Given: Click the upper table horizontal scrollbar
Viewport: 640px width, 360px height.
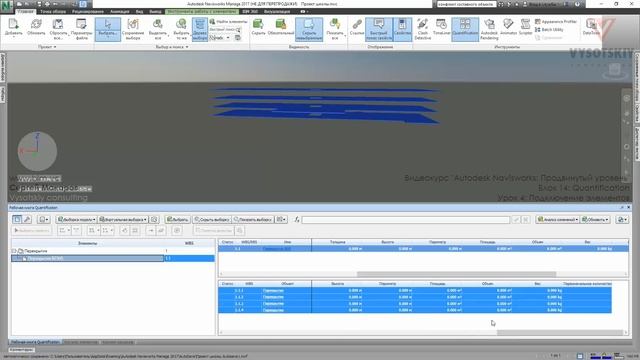Looking at the screenshot, I should 456,274.
